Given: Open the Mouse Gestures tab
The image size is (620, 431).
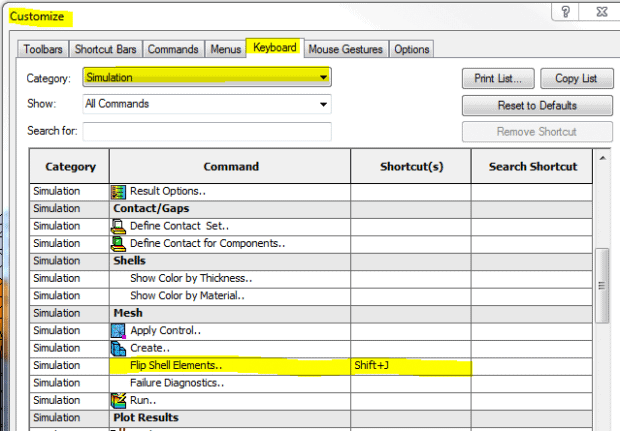Looking at the screenshot, I should coord(346,48).
